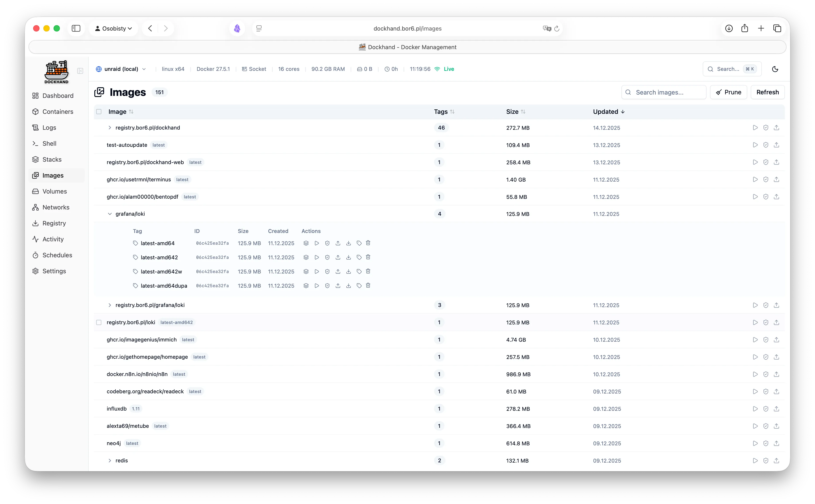
Task: Expand registry.bor6.pl/dockhand tag list
Action: [110, 128]
